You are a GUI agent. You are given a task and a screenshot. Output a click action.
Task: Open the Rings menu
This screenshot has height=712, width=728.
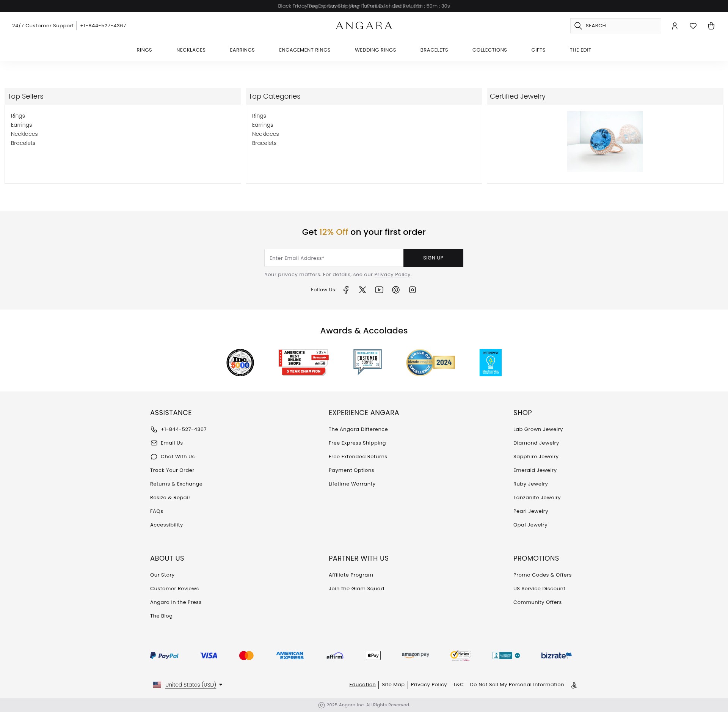pos(144,50)
